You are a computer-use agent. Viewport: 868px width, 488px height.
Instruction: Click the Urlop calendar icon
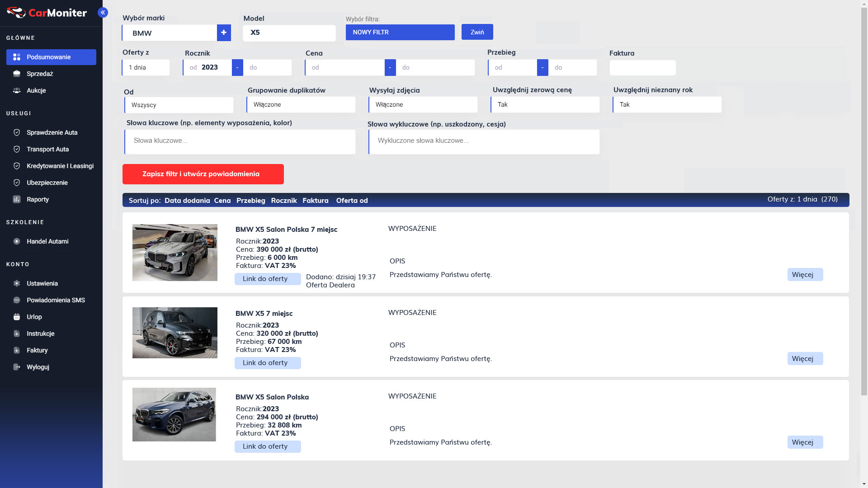[x=17, y=317]
